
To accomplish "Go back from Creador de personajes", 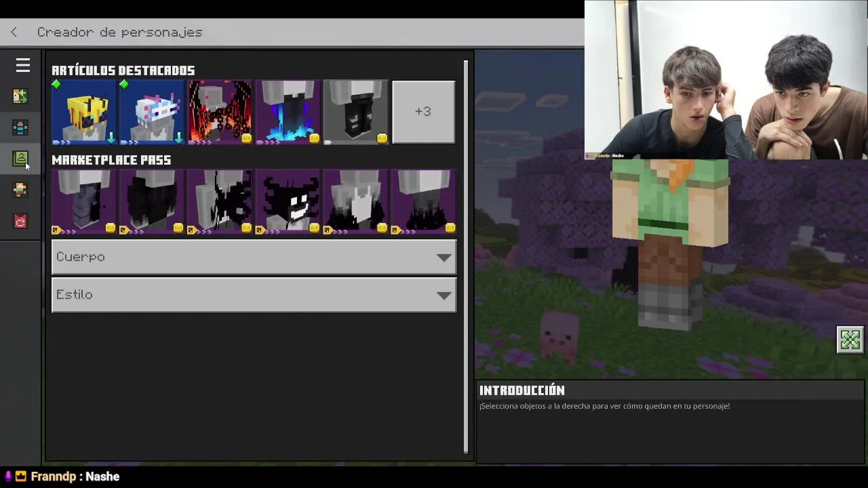I will tap(14, 32).
